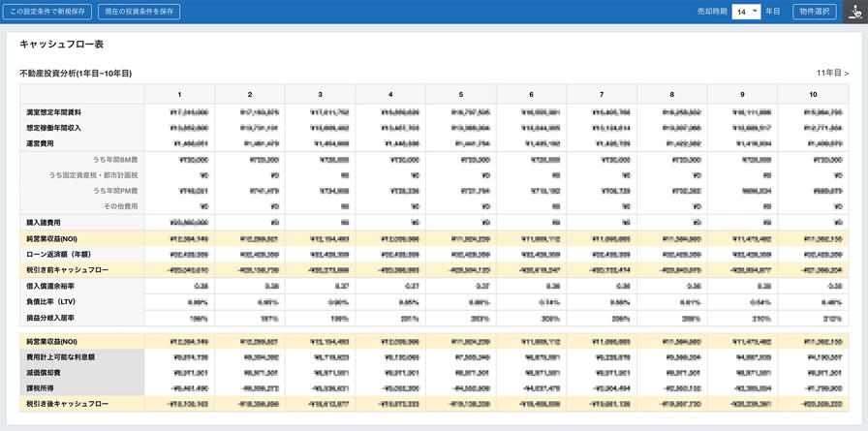
Task: Select the ローン返済額（年額） row label
Action: point(60,254)
